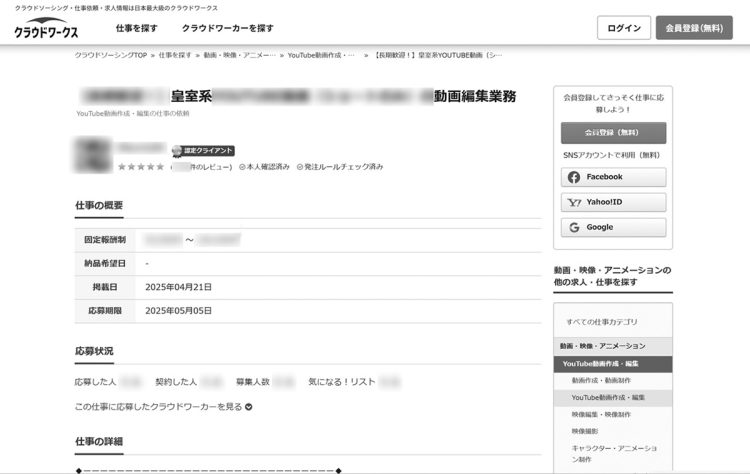
Task: Click the 本人確認済み check icon
Action: 243,167
